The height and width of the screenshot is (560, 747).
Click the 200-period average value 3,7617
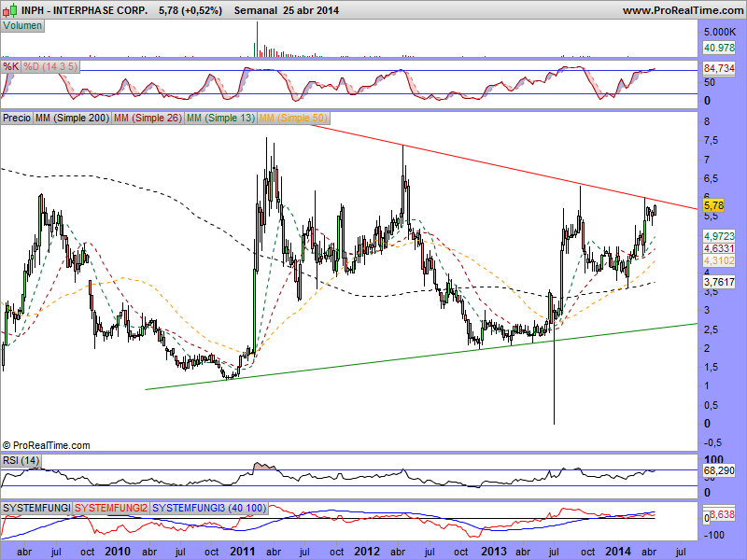[x=719, y=282]
